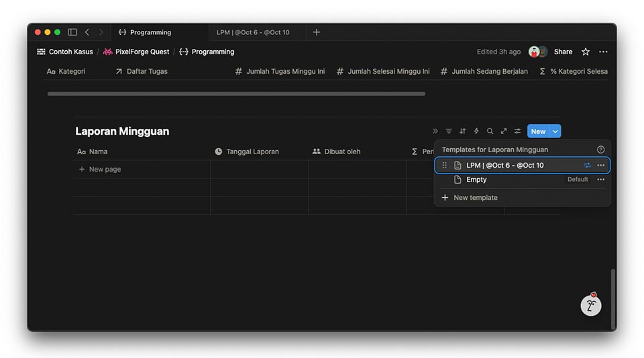The image size is (644, 358).
Task: Open automations lightning bolt icon
Action: click(476, 131)
